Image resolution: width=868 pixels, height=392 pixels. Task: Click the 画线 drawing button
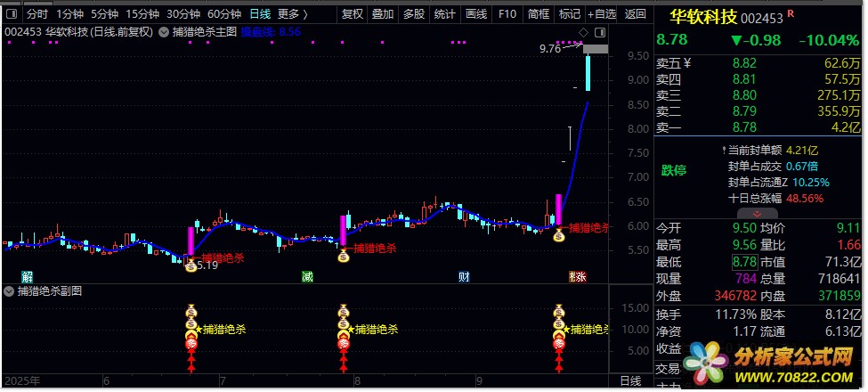[x=476, y=14]
